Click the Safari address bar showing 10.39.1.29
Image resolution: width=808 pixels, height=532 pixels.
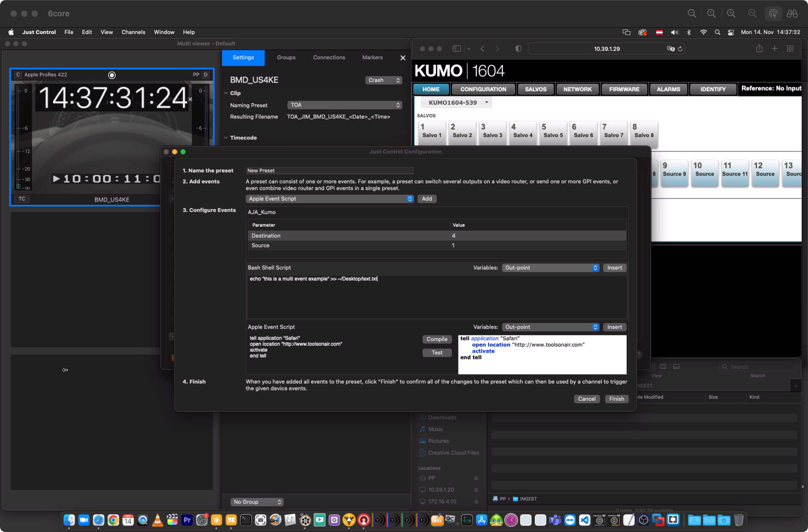(x=607, y=49)
